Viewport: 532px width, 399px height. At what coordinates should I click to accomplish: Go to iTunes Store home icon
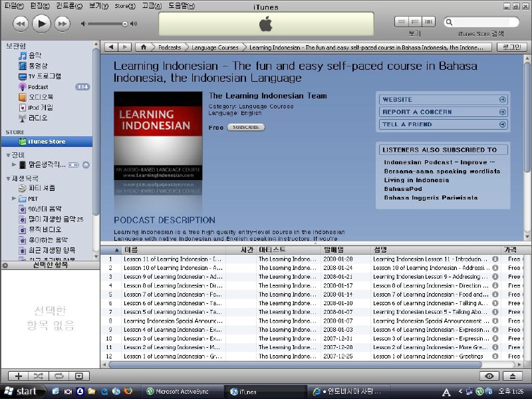[143, 47]
